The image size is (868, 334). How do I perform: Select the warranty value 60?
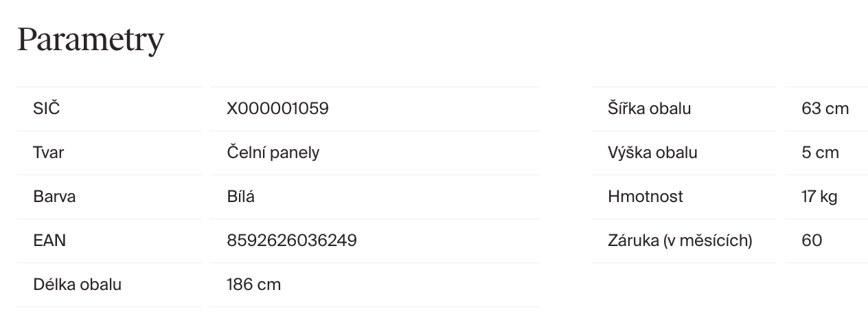(x=812, y=241)
